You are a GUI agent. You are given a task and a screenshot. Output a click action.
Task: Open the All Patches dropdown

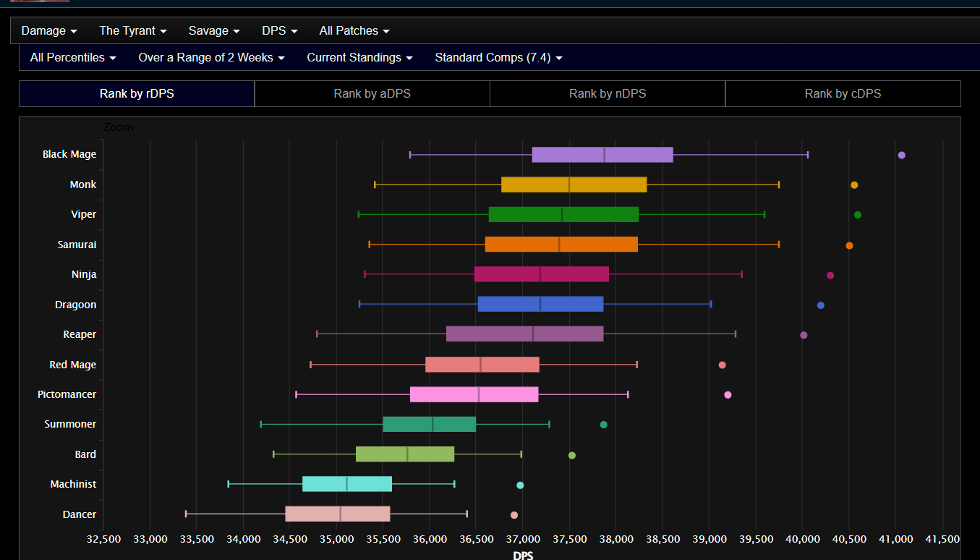coord(354,30)
